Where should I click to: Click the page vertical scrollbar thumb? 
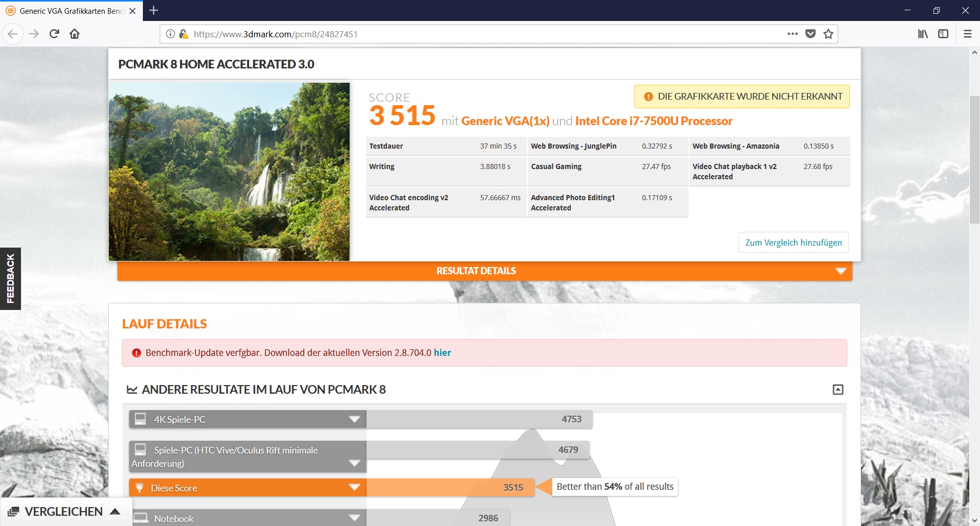(974, 160)
